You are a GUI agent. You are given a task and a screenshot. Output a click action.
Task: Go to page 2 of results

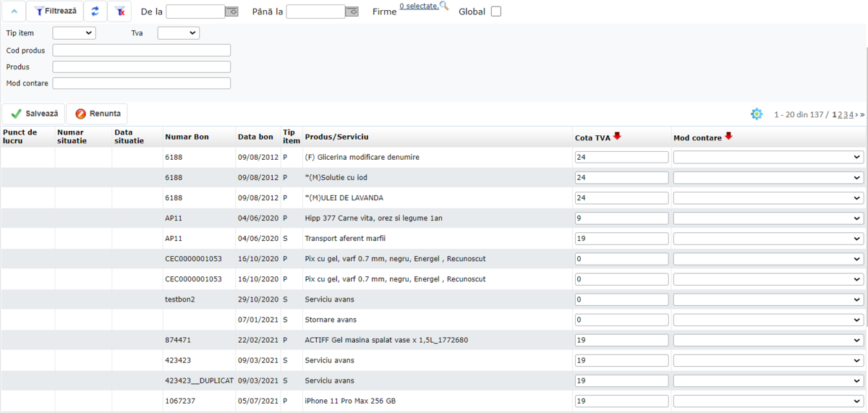840,114
